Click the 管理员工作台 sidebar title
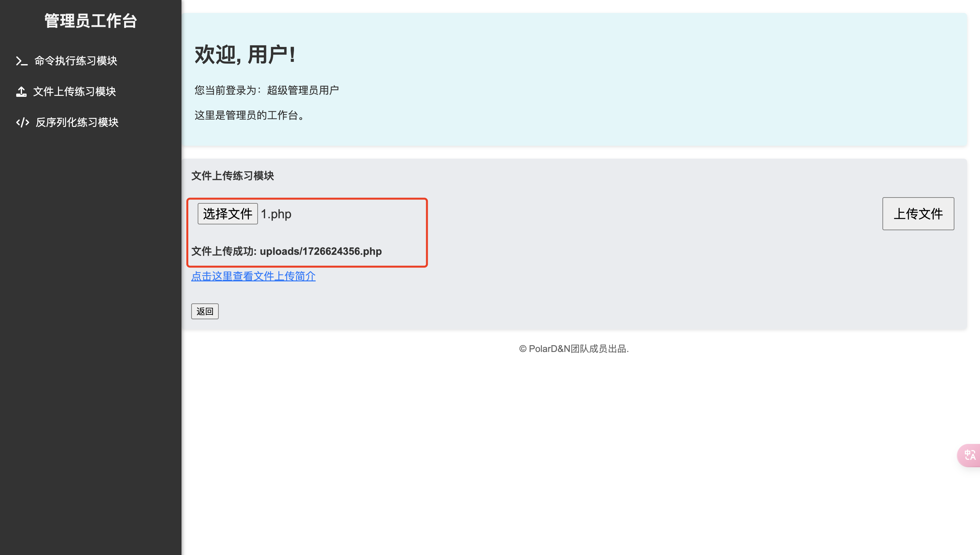Image resolution: width=980 pixels, height=555 pixels. (x=90, y=21)
